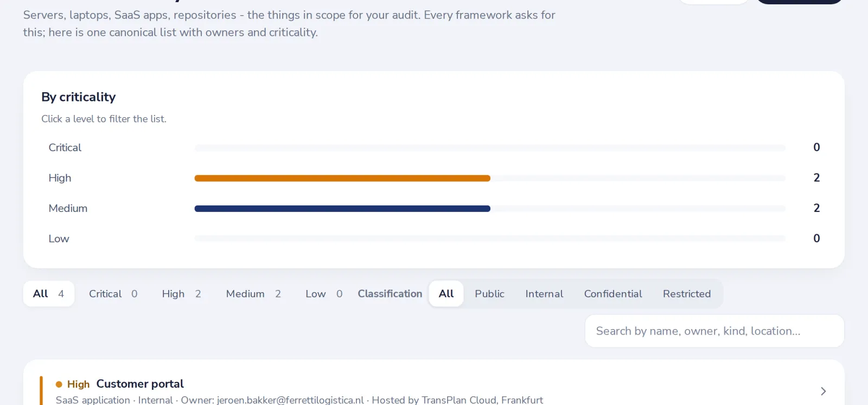Choose Confidential classification filter

tap(613, 294)
